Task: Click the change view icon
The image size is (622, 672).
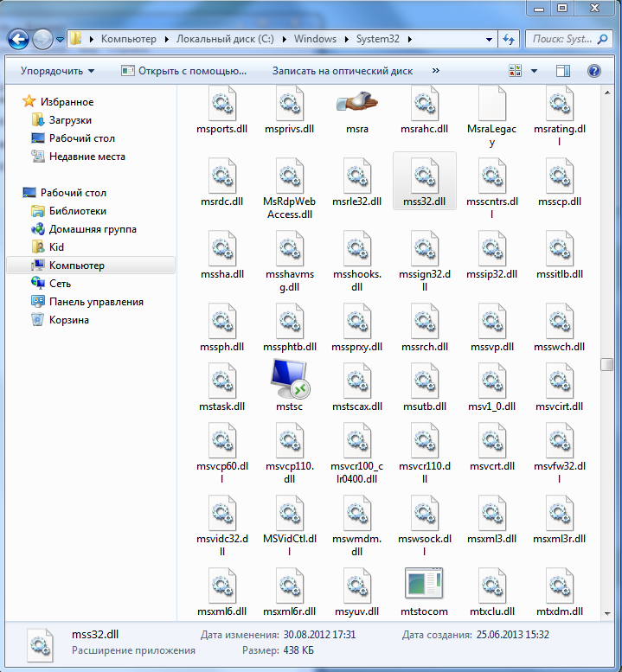Action: [x=515, y=71]
